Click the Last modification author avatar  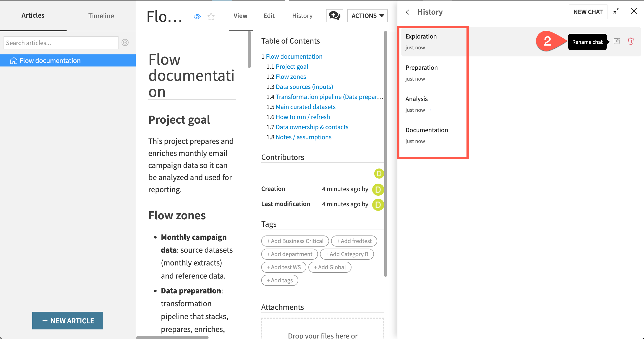tap(378, 205)
